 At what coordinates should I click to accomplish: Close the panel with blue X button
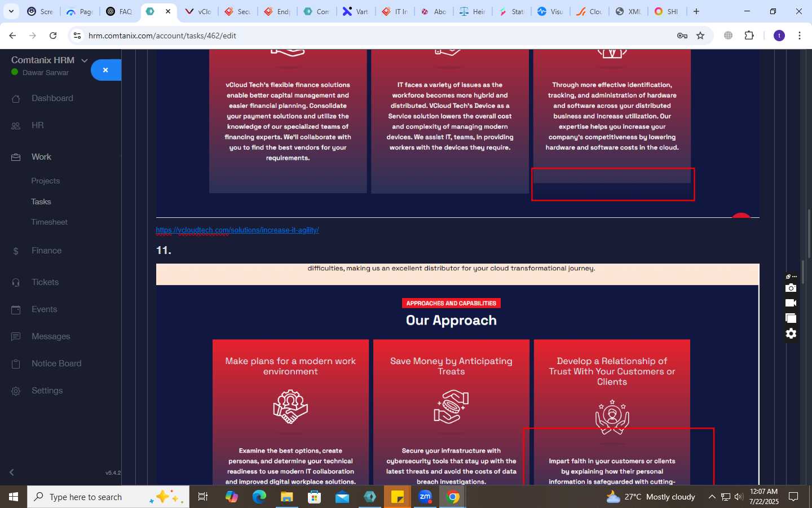pyautogui.click(x=105, y=70)
